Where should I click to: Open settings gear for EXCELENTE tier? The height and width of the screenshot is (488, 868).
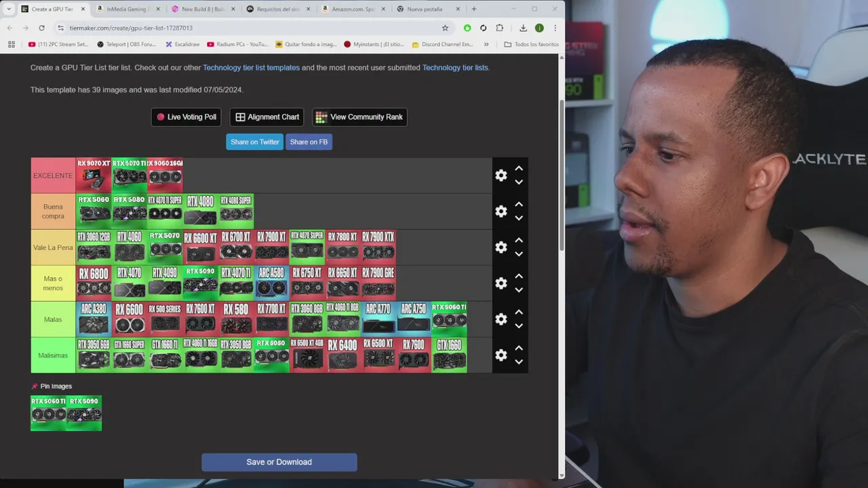(501, 176)
